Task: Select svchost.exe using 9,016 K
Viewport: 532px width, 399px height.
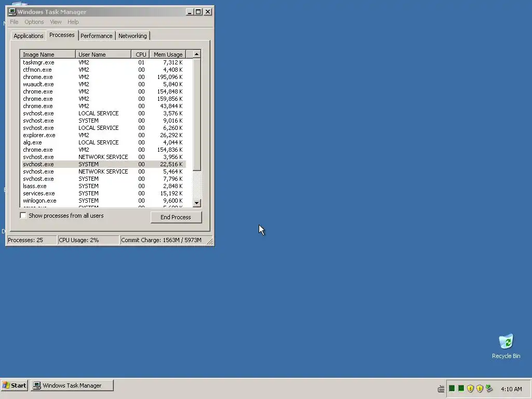Action: click(104, 121)
